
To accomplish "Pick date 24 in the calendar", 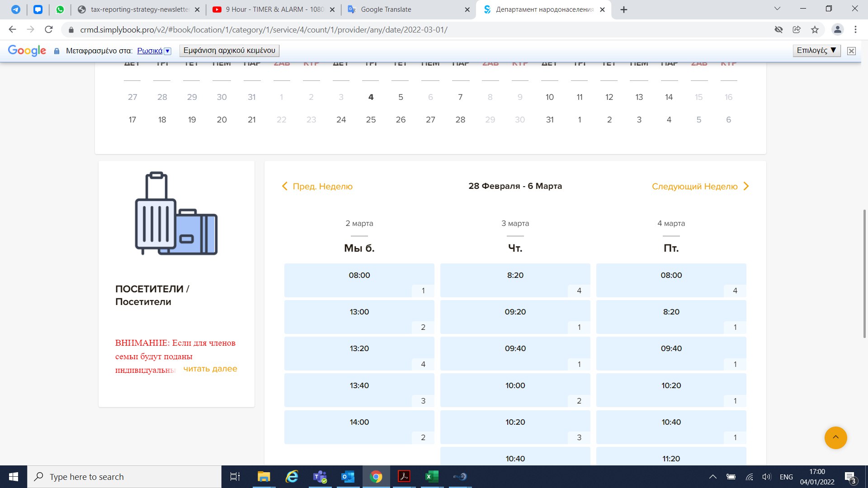I will (x=341, y=120).
